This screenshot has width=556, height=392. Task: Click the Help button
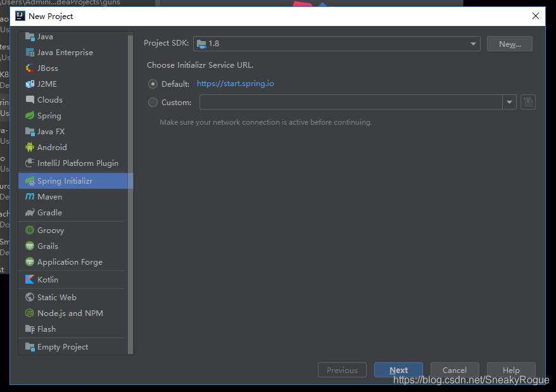point(511,370)
